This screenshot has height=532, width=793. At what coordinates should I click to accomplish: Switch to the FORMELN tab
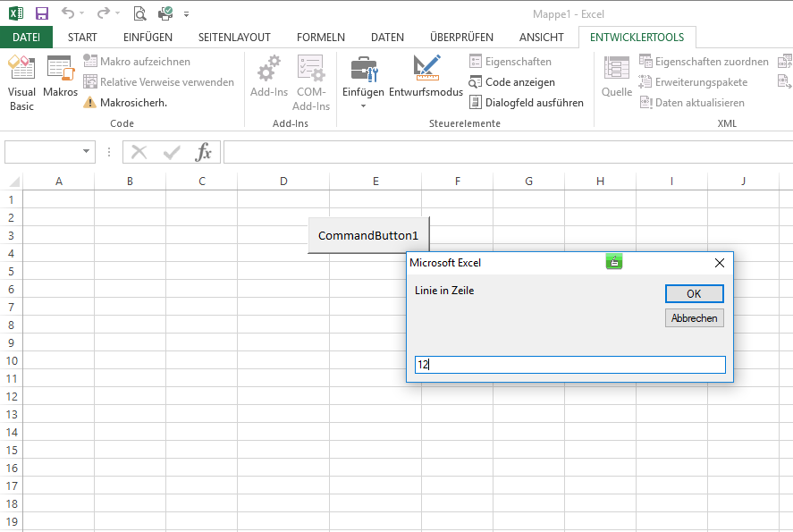pyautogui.click(x=321, y=38)
